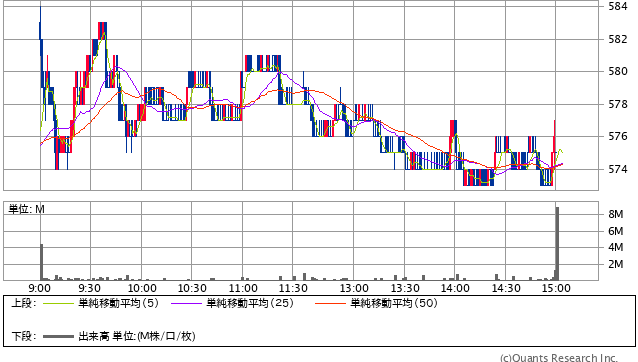This screenshot has width=638, height=362.
Task: Click the 出来高 単位:(M株/口/枚) legend text
Action: click(x=137, y=336)
